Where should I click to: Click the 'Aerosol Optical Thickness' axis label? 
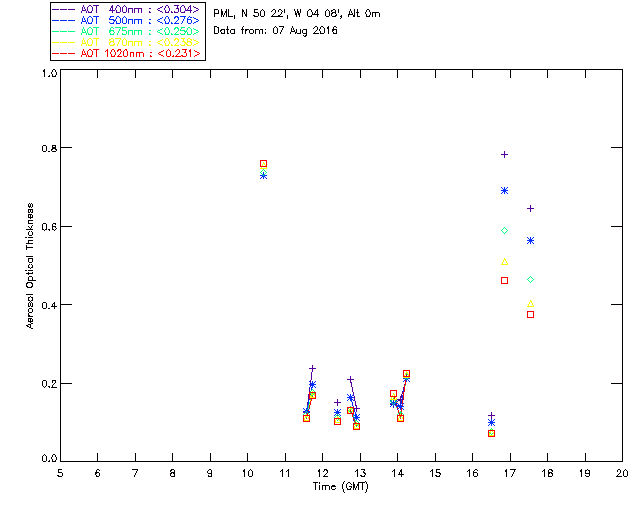coord(30,266)
